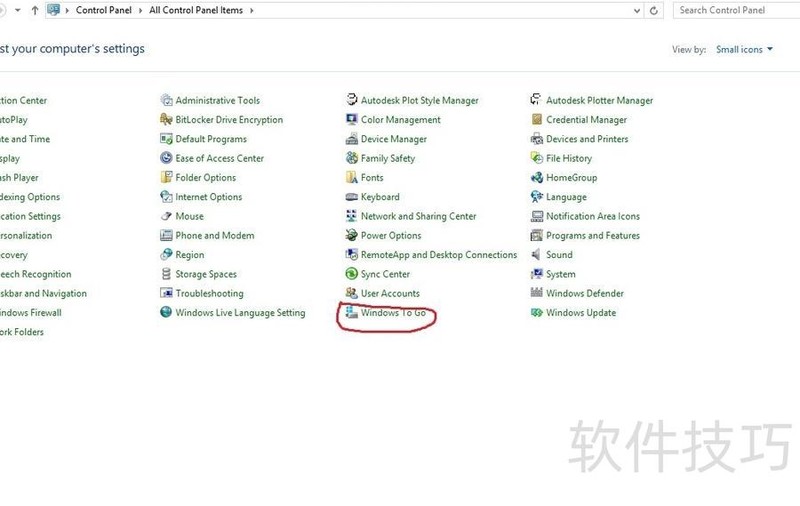Go up one folder level

click(x=35, y=10)
